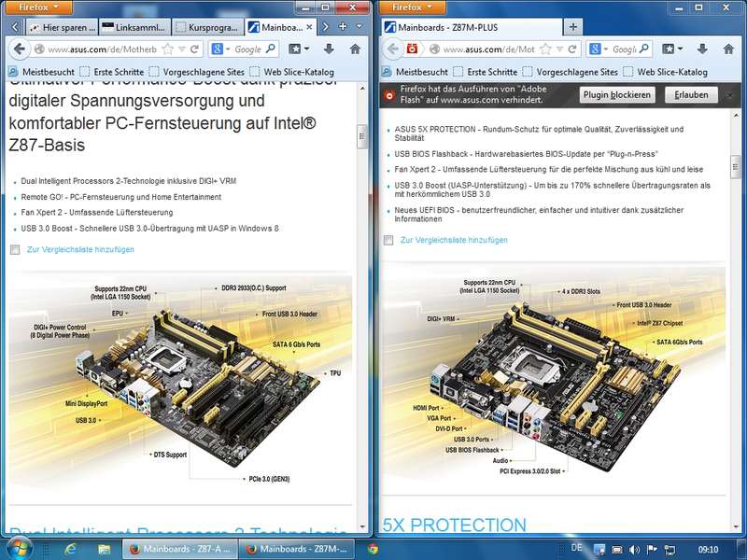The width and height of the screenshot is (747, 560).
Task: Click the home icon in right Firefox window
Action: [x=728, y=49]
